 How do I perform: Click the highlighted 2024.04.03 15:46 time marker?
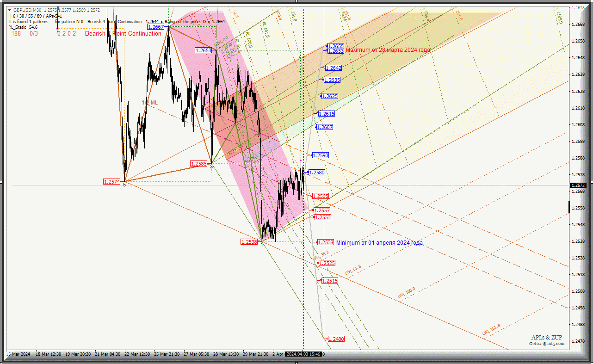[x=303, y=354]
